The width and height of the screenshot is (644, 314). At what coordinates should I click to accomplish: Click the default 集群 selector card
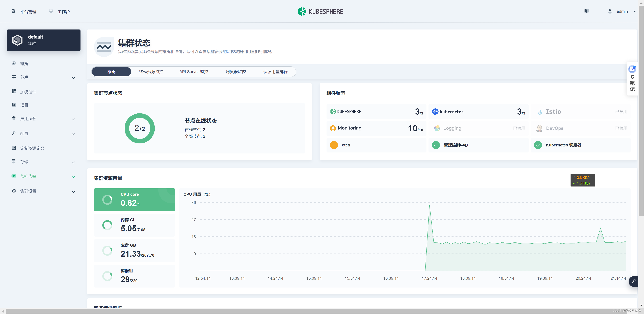click(x=43, y=40)
